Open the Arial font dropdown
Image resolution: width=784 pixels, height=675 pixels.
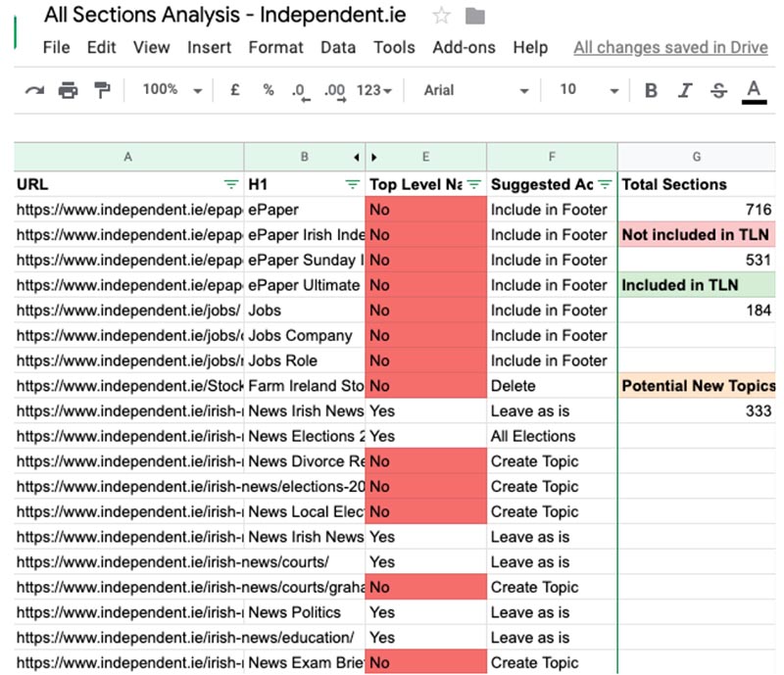(x=476, y=90)
